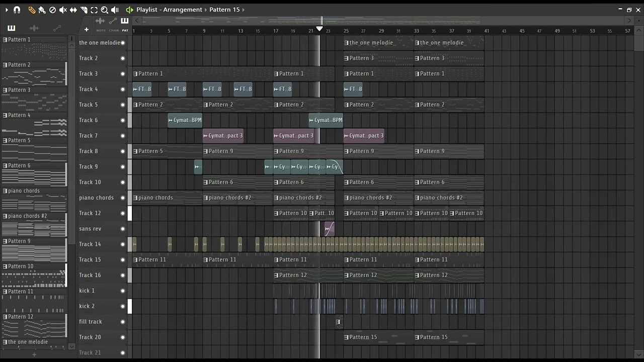644x362 pixels.
Task: Open clip icon of Pattern 15 at bar 25
Action: click(346, 337)
